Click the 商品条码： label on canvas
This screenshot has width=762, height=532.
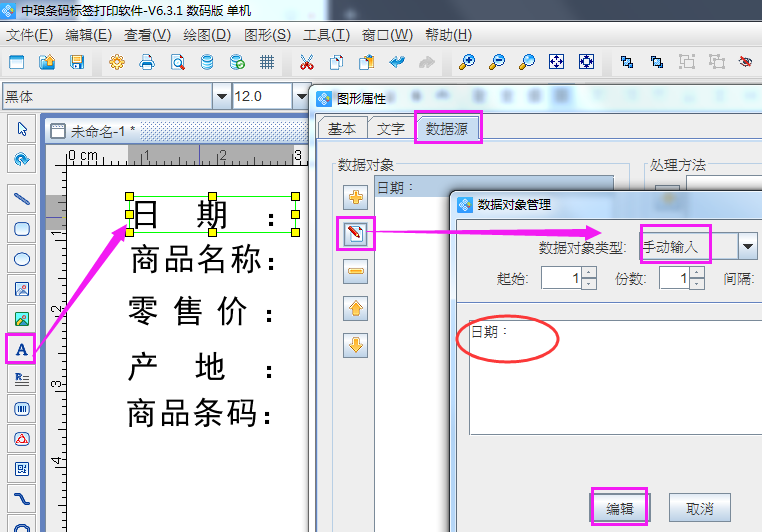[x=200, y=413]
